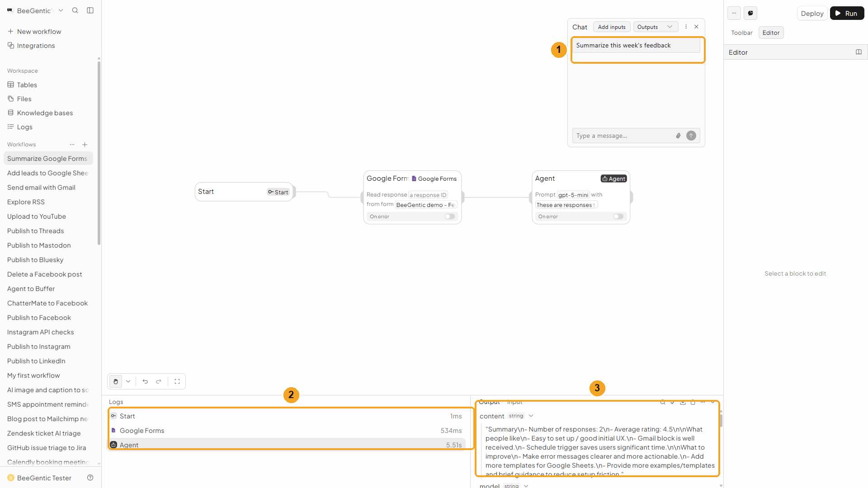The image size is (868, 488).
Task: Select the hand pan tool on canvas toolbar
Action: pos(116,381)
